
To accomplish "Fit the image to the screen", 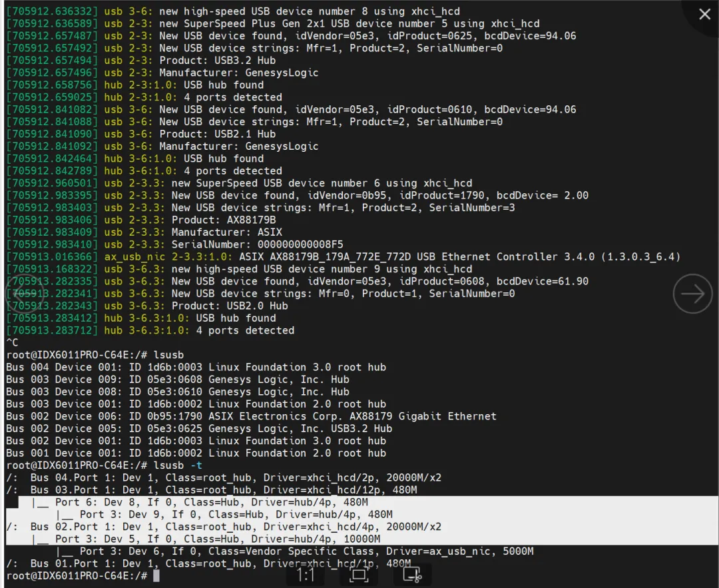I will click(x=359, y=575).
